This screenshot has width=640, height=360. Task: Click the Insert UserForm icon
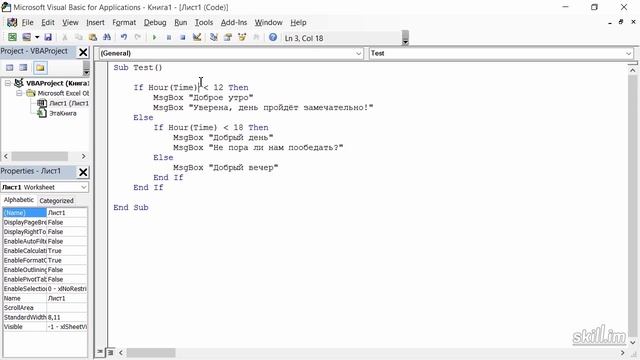click(x=27, y=38)
